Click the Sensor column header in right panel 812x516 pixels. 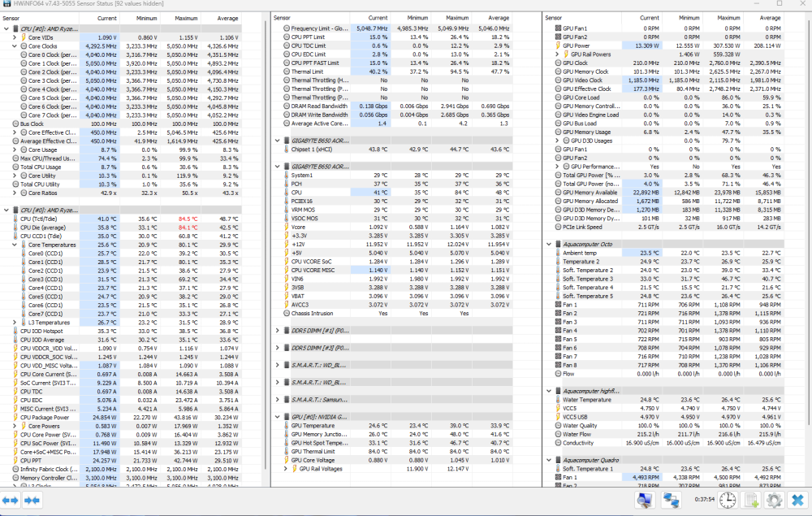554,17
